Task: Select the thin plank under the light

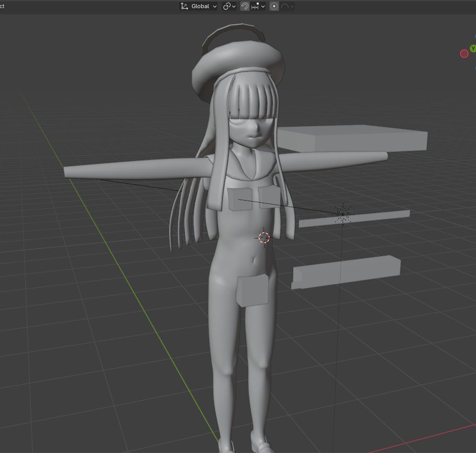Action: (x=354, y=219)
